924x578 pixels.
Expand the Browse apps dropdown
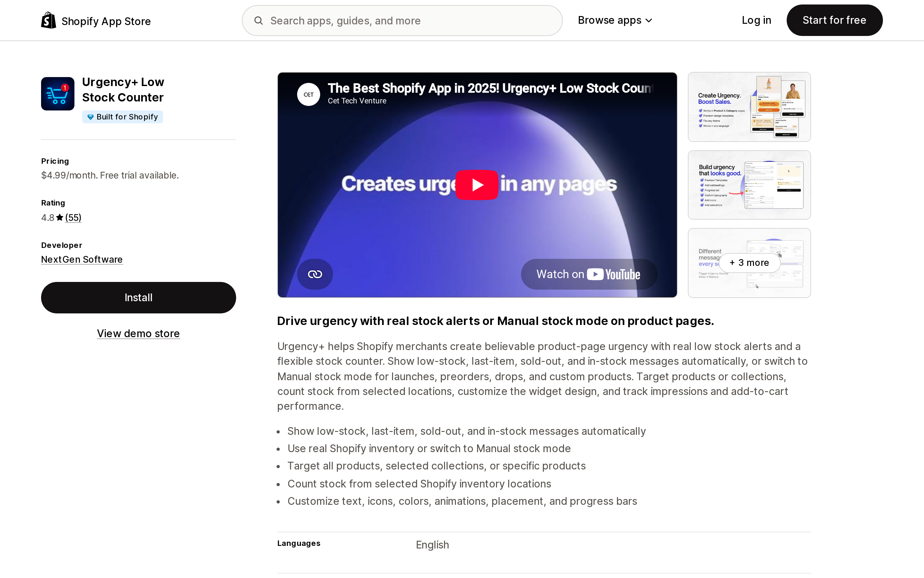(615, 20)
